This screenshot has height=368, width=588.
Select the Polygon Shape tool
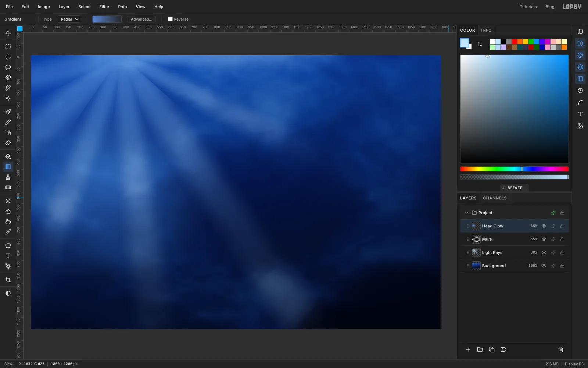click(8, 245)
